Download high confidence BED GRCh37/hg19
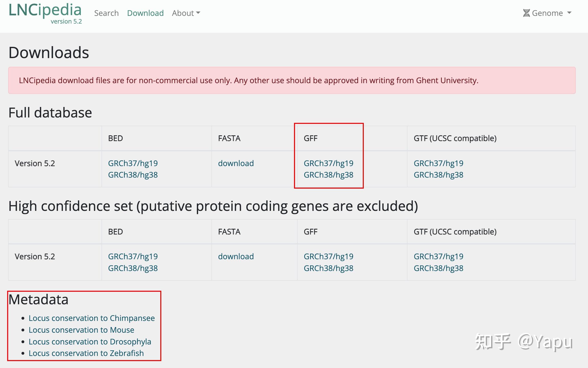This screenshot has width=588, height=368. 133,256
